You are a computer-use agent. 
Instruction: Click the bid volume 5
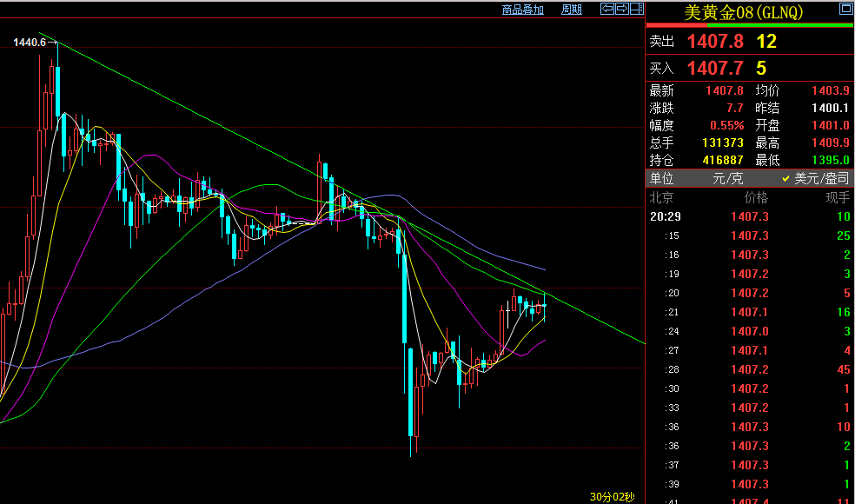point(761,68)
